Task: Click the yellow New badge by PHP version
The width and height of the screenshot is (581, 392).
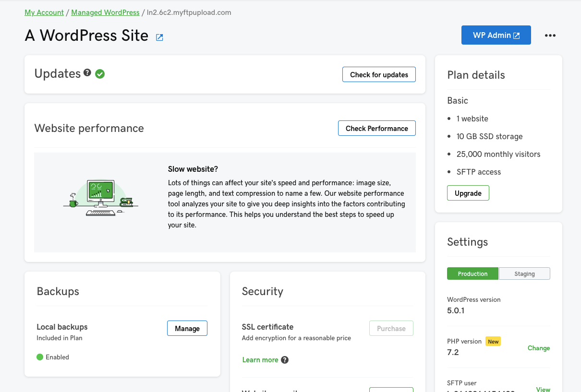Action: coord(494,342)
